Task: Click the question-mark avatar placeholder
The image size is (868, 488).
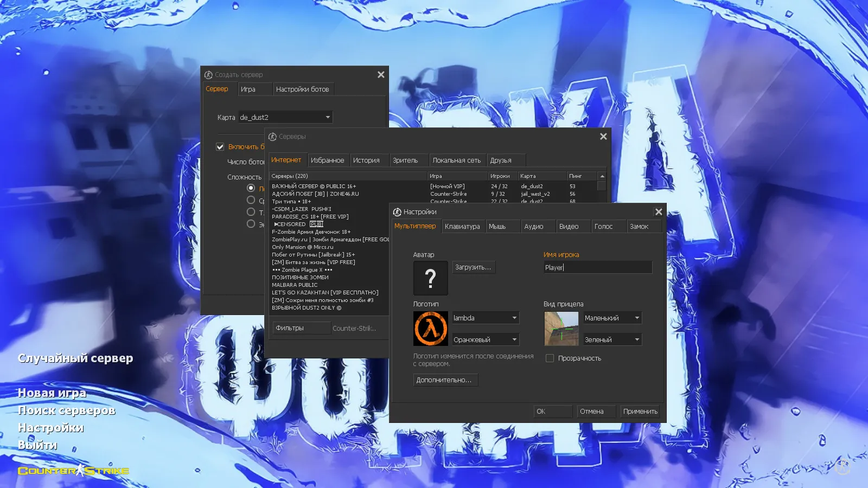Action: coord(430,278)
